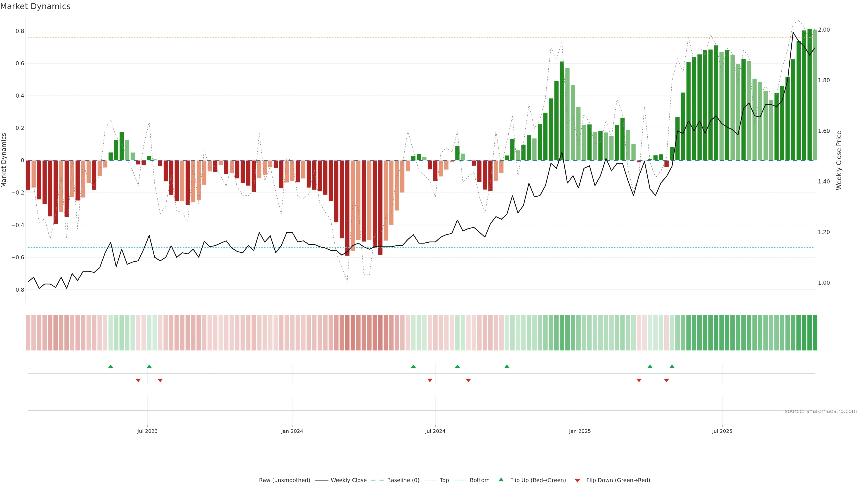Click the Flip Down red triangle legend icon
868x488 pixels.
pyautogui.click(x=577, y=480)
